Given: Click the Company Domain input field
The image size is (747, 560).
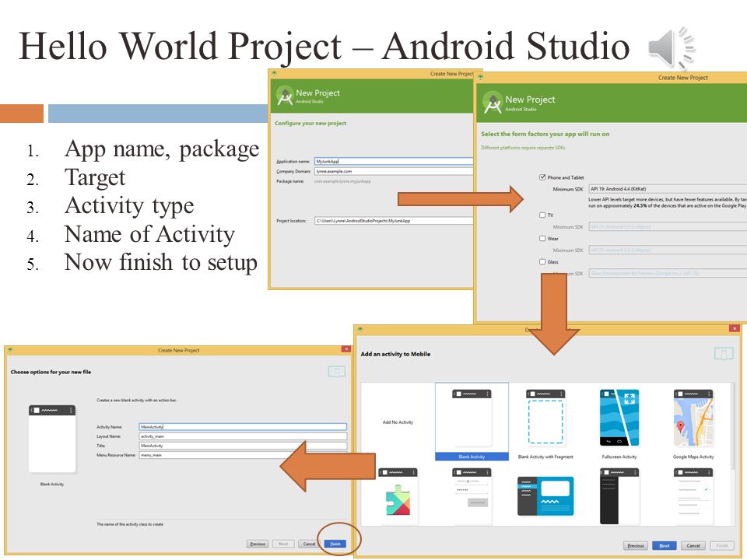Looking at the screenshot, I should (x=394, y=171).
